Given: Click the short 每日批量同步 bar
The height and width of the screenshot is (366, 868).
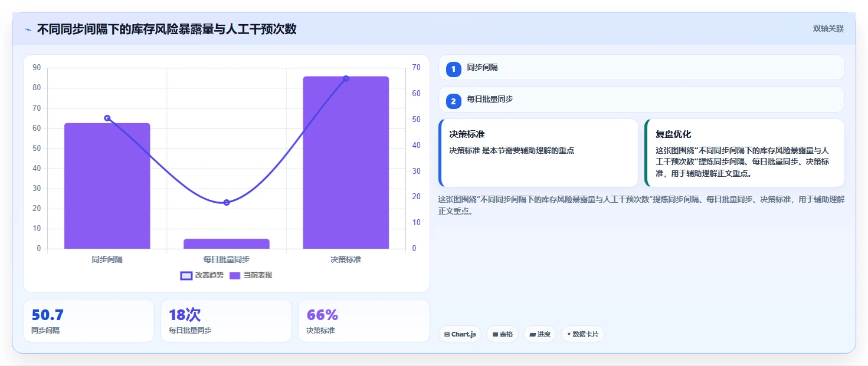Looking at the screenshot, I should coord(227,244).
